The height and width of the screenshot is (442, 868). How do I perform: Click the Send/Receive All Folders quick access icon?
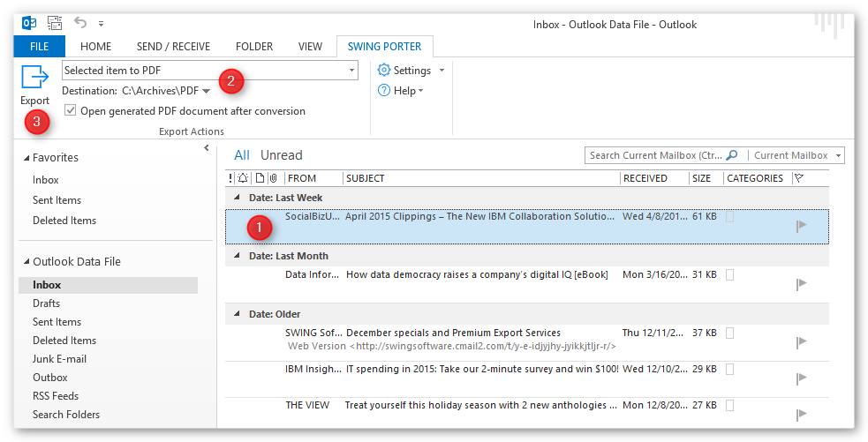tap(54, 23)
